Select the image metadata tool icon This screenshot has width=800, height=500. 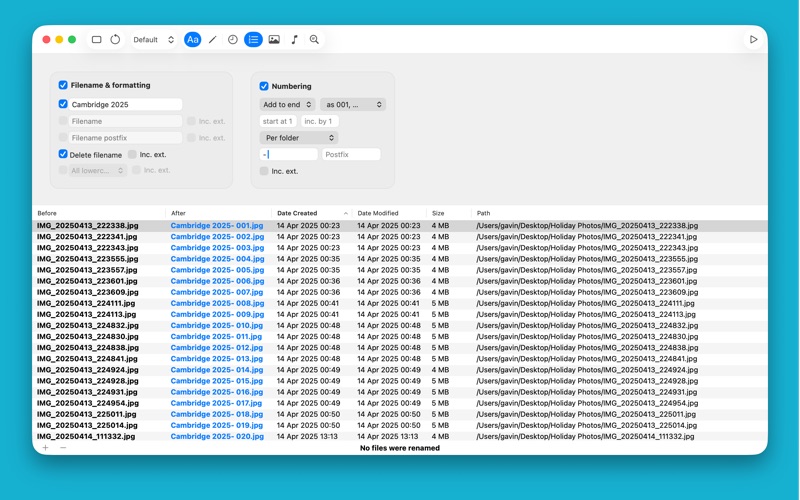pyautogui.click(x=274, y=39)
